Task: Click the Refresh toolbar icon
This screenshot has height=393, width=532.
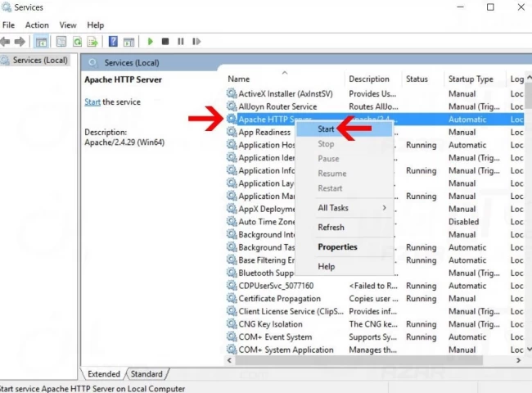Action: click(x=78, y=42)
